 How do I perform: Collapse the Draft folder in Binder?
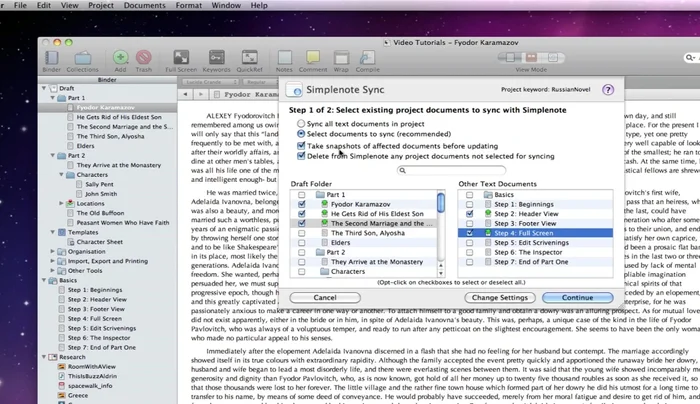(x=47, y=88)
